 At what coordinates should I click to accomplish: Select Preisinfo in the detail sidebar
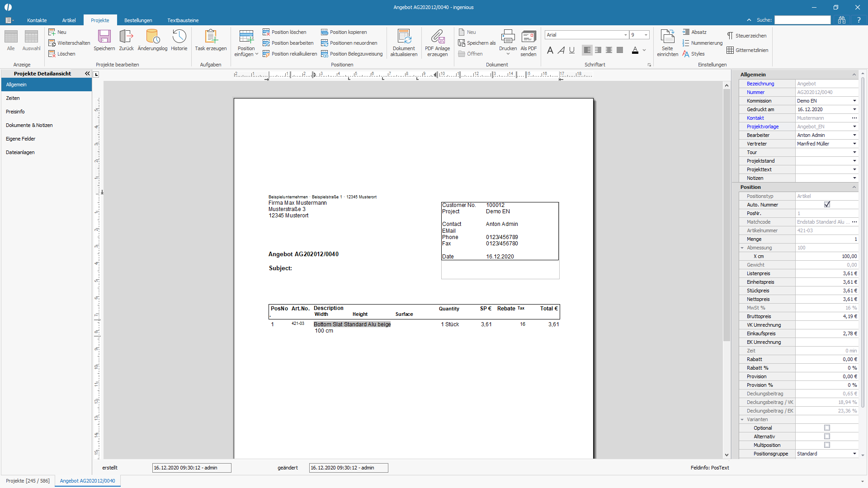pyautogui.click(x=15, y=112)
